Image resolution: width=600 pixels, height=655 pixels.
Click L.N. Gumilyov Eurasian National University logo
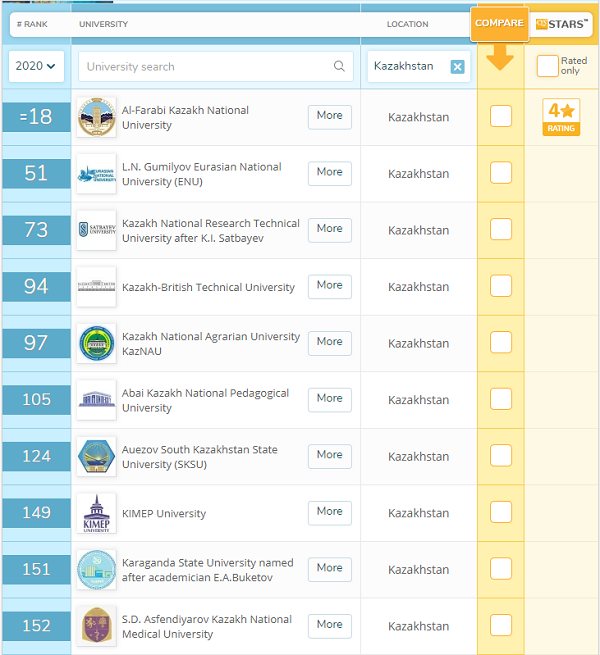[x=97, y=174]
